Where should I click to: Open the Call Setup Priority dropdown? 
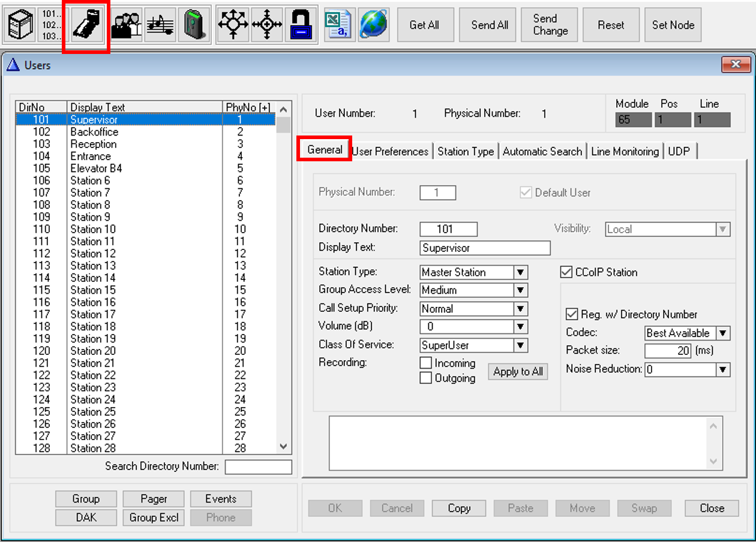coord(521,309)
